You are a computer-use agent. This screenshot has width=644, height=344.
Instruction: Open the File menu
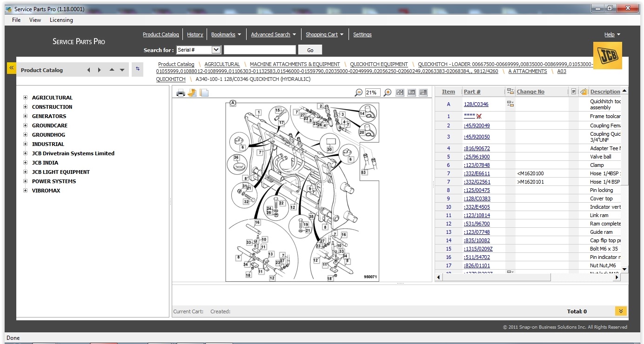pos(16,20)
